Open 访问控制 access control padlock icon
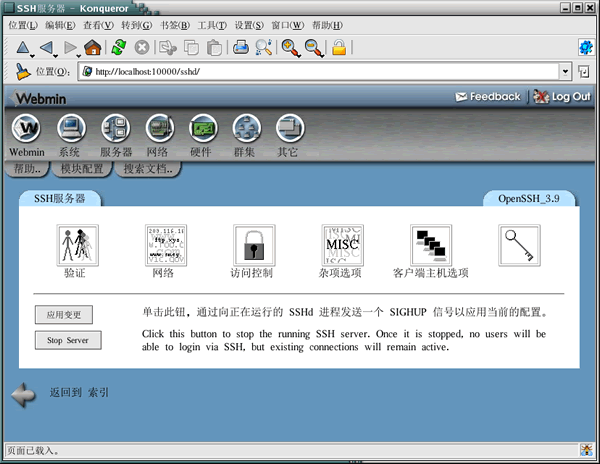This screenshot has height=464, width=600. point(254,245)
